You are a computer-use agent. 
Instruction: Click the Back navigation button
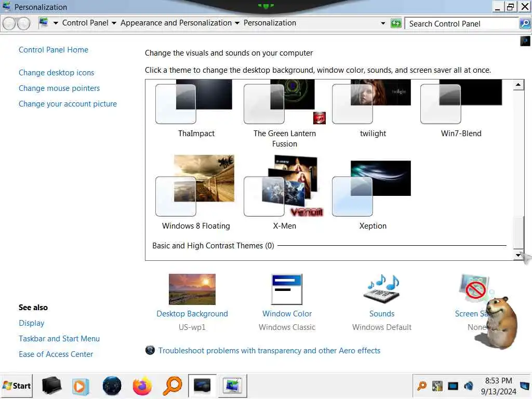coord(9,23)
